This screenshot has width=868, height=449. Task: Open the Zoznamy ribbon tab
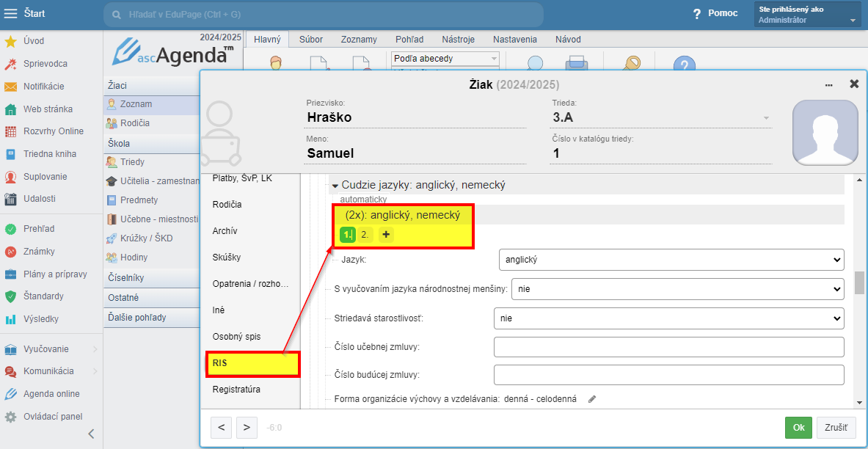359,40
